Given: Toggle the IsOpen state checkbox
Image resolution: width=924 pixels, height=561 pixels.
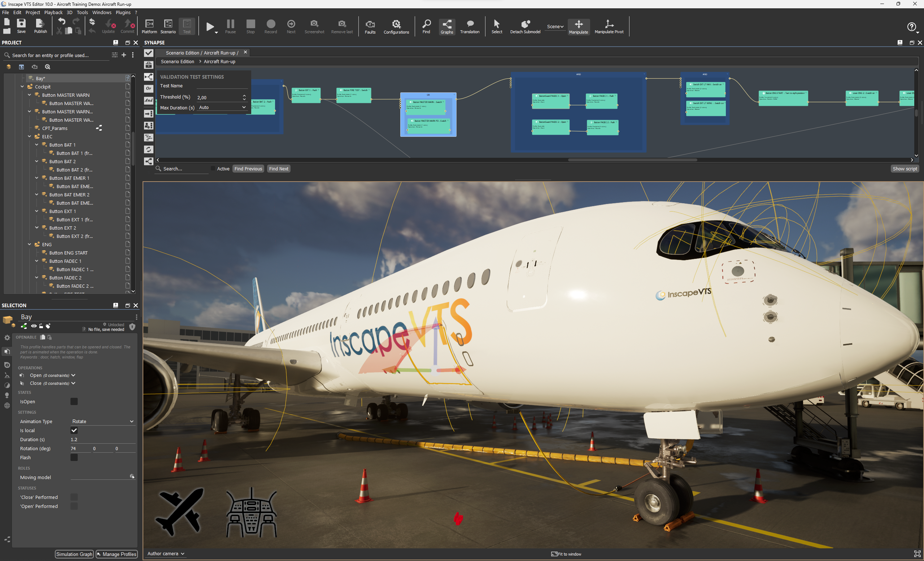Looking at the screenshot, I should [x=74, y=401].
